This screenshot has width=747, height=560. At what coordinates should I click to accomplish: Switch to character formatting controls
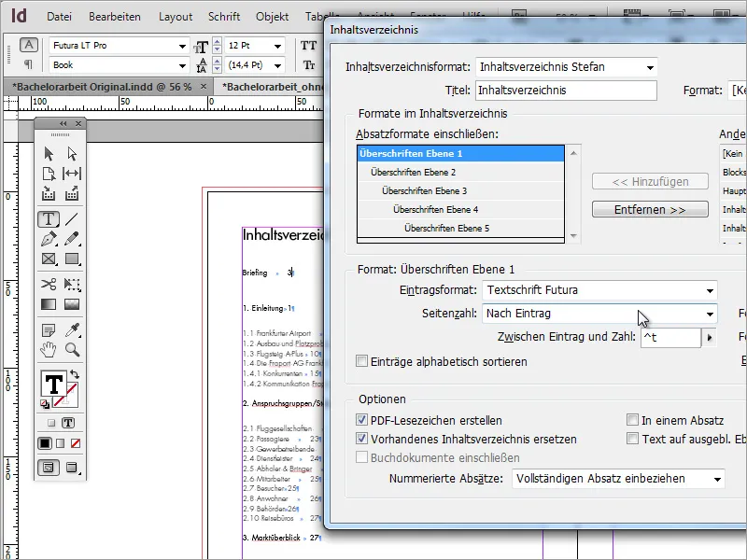(29, 45)
